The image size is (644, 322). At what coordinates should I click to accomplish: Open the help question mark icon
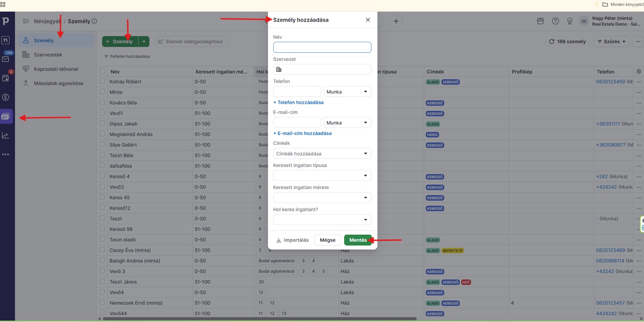(x=555, y=21)
